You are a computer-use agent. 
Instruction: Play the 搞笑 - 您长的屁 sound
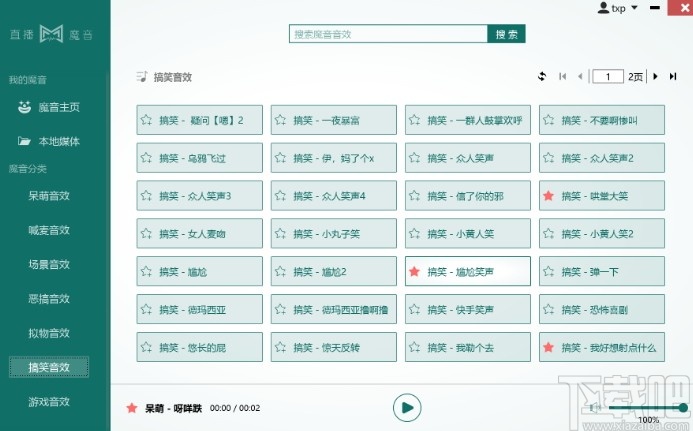(199, 347)
